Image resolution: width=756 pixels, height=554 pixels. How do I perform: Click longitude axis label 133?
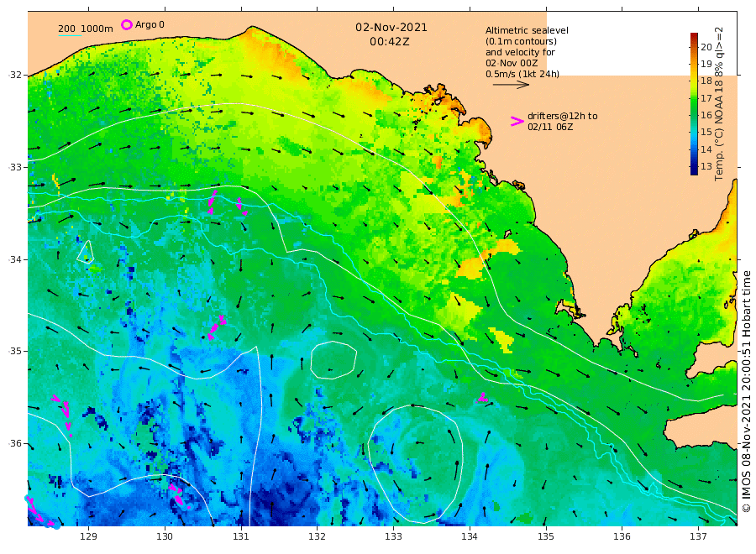coord(393,536)
